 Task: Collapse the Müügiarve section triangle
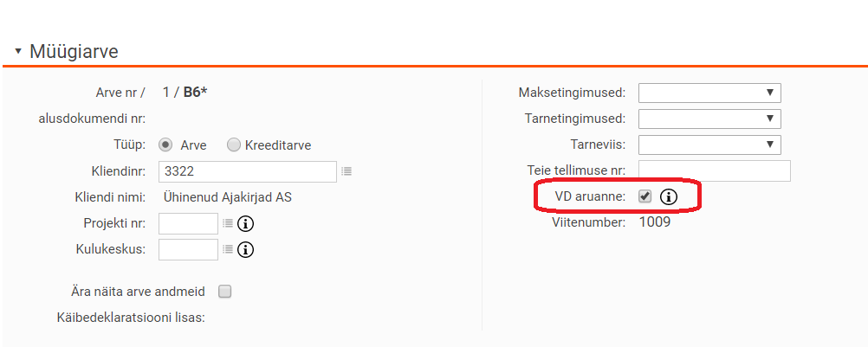(18, 51)
